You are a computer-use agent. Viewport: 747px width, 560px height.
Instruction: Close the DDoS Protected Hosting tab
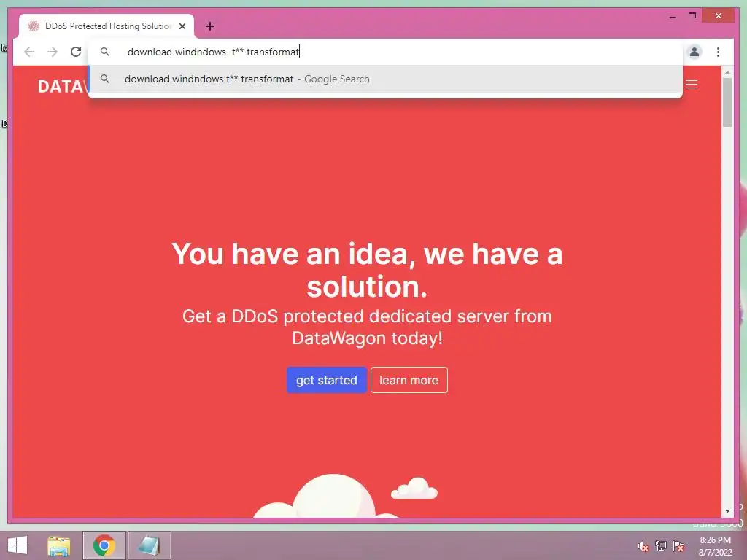pos(182,26)
